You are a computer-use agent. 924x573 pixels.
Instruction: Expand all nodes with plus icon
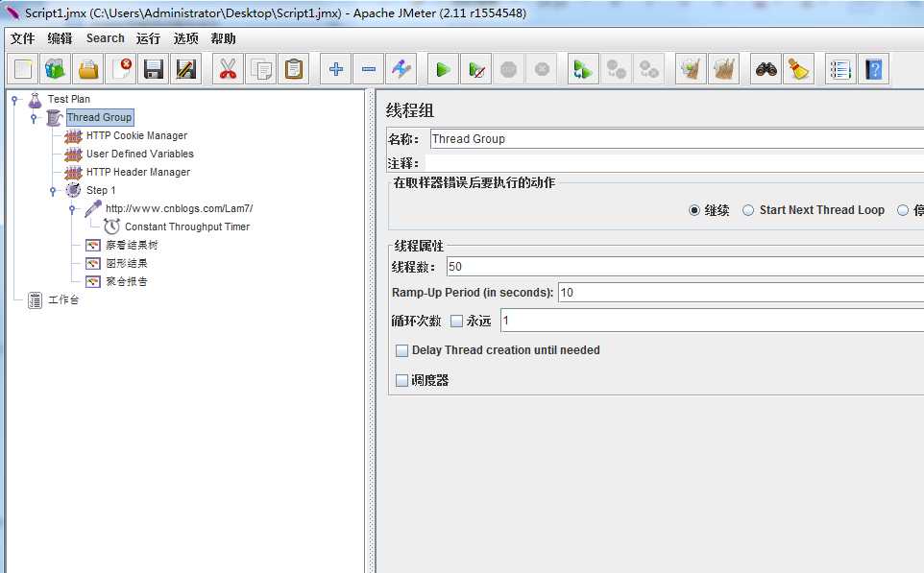336,69
